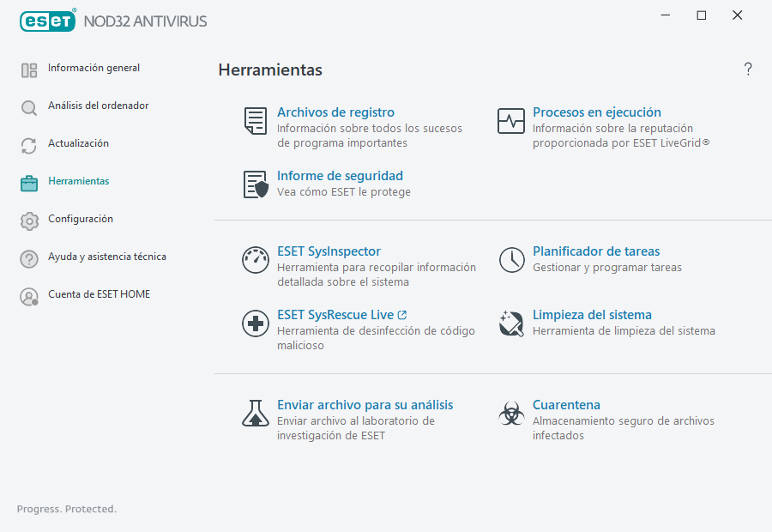The image size is (772, 532).
Task: Select the Herramientas briefcase icon in sidebar
Action: [x=29, y=182]
